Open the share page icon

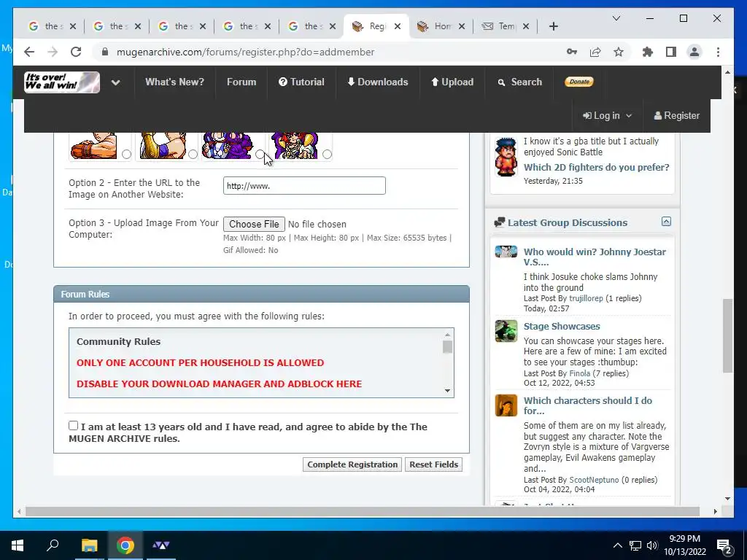point(595,52)
